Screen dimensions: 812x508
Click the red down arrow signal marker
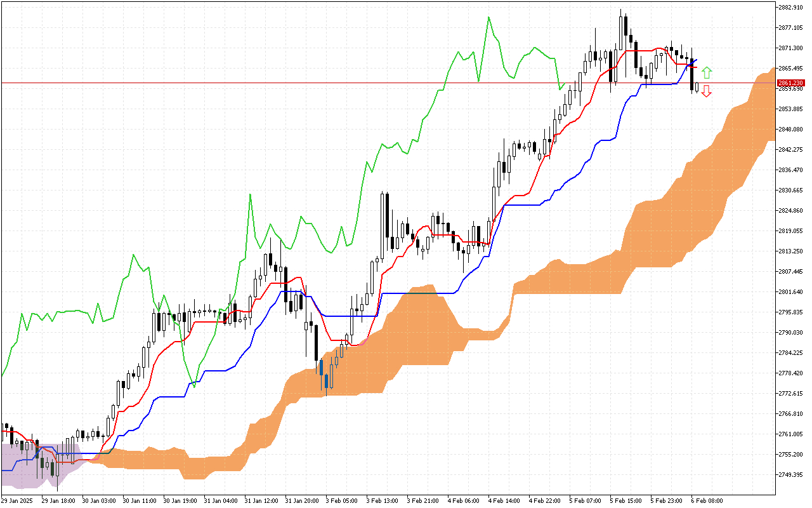[707, 91]
